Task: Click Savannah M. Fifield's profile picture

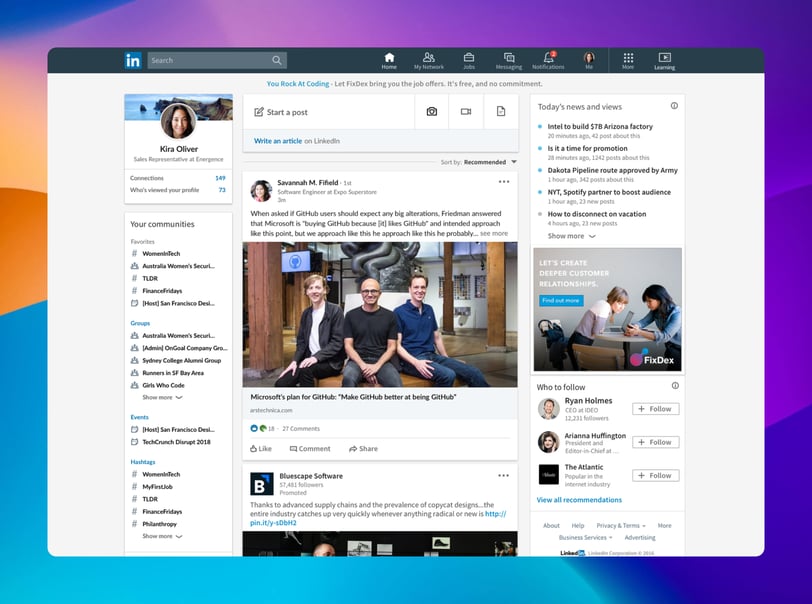Action: pyautogui.click(x=262, y=191)
